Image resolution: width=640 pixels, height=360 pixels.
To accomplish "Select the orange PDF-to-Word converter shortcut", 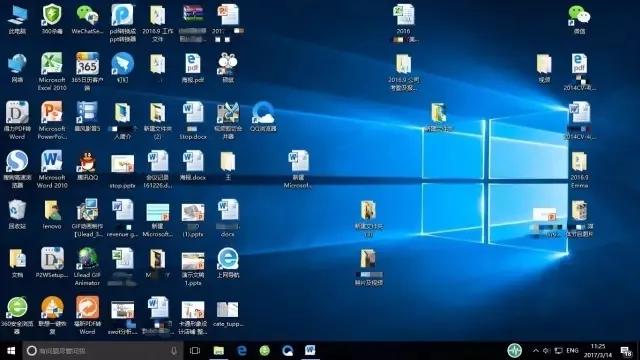I will tap(87, 316).
